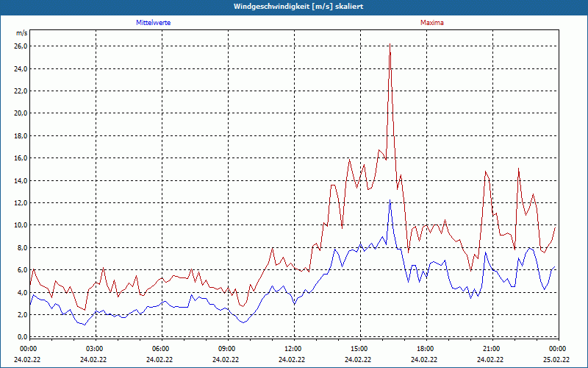The height and width of the screenshot is (368, 588).
Task: Click the 25.02.22 date label
Action: point(558,359)
